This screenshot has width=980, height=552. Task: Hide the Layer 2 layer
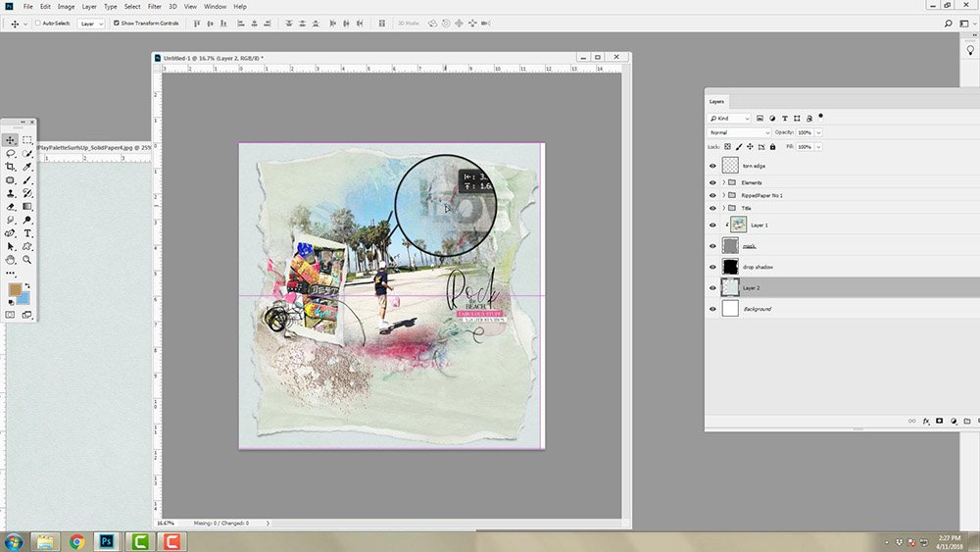[x=712, y=288]
